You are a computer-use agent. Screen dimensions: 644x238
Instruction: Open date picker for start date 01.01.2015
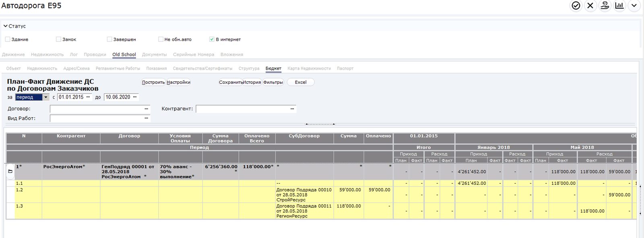click(88, 97)
